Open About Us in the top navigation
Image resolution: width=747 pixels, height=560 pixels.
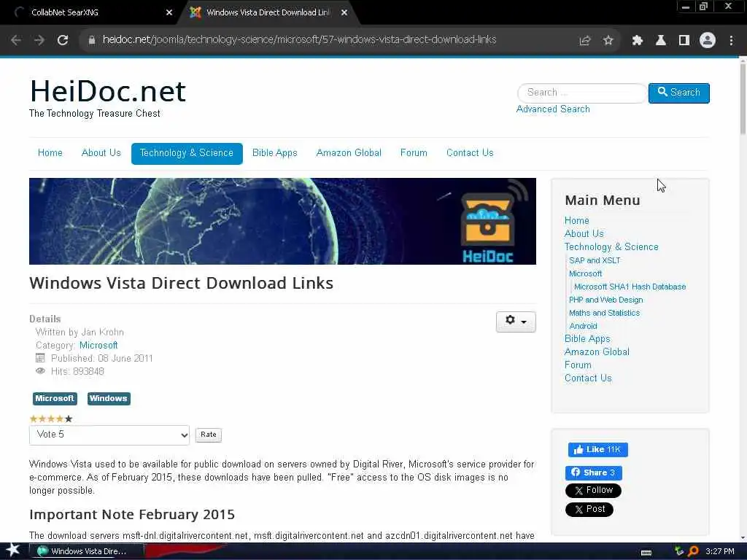[101, 153]
